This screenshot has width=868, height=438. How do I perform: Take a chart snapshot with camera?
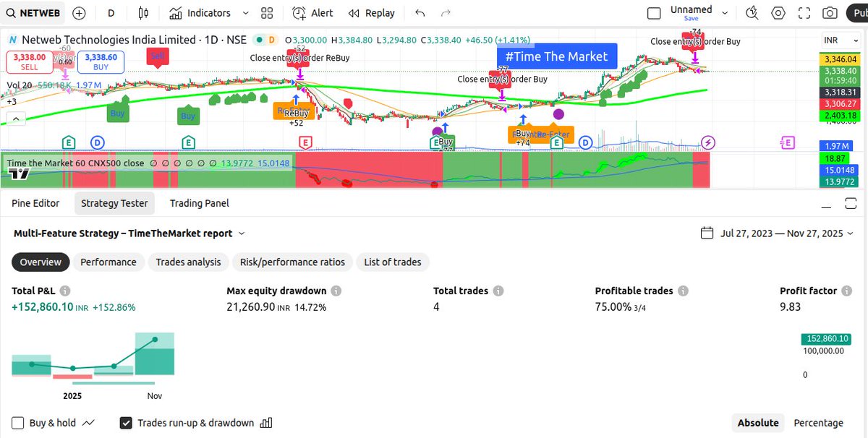point(830,13)
